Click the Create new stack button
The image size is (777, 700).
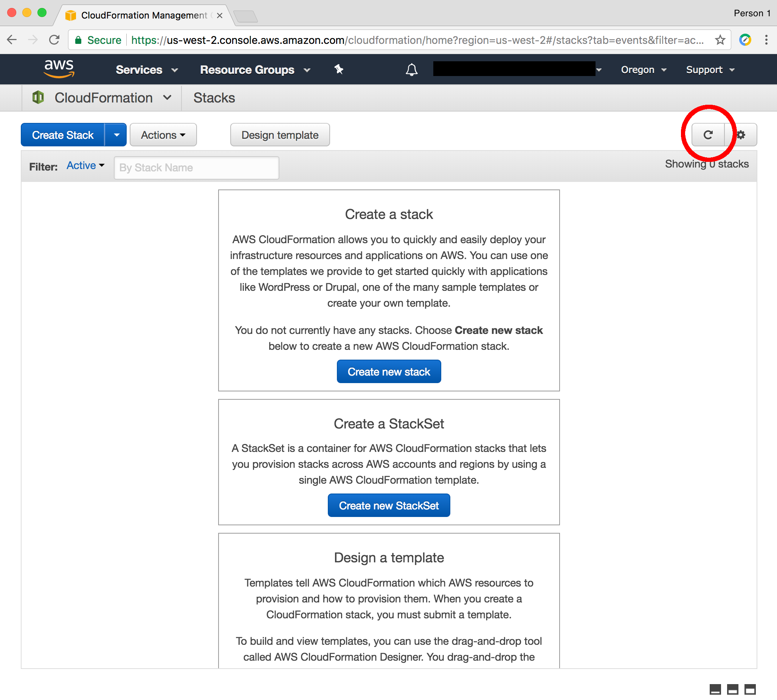(389, 372)
